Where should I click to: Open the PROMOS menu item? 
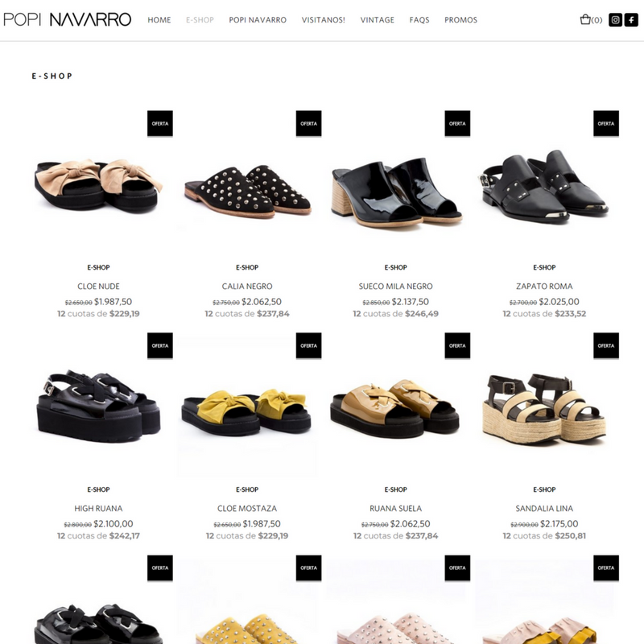pos(460,19)
